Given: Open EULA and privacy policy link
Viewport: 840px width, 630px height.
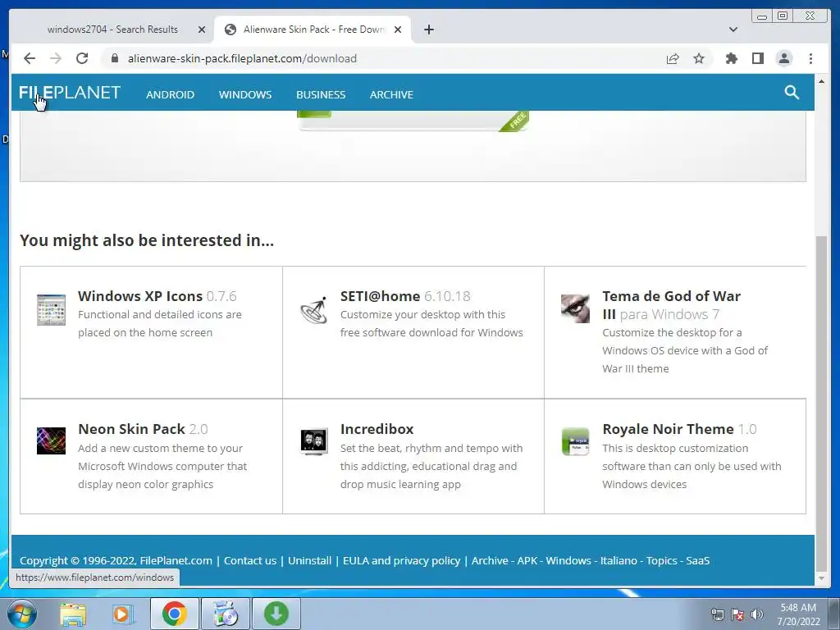Looking at the screenshot, I should click(x=401, y=561).
